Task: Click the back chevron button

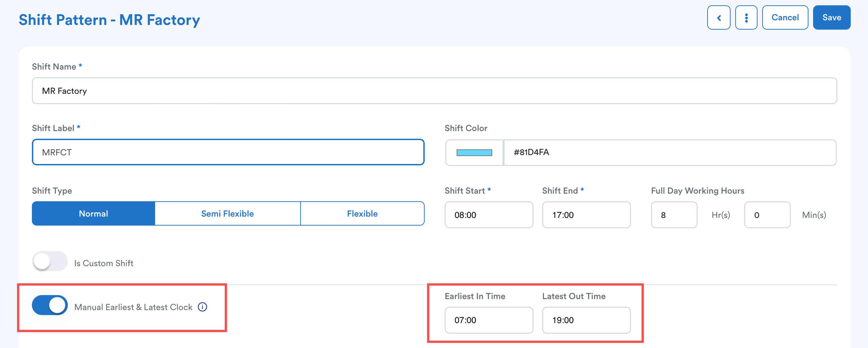Action: click(x=718, y=18)
